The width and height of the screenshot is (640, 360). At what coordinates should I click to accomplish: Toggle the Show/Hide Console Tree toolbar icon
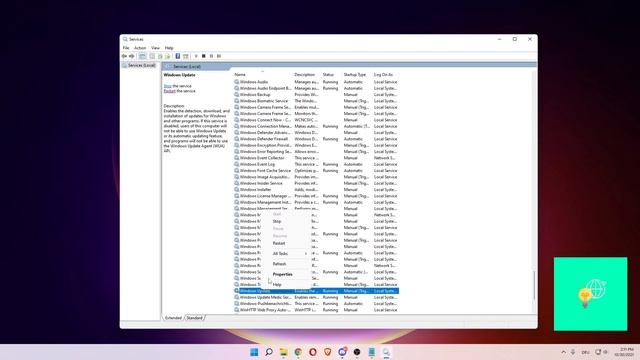click(142, 56)
